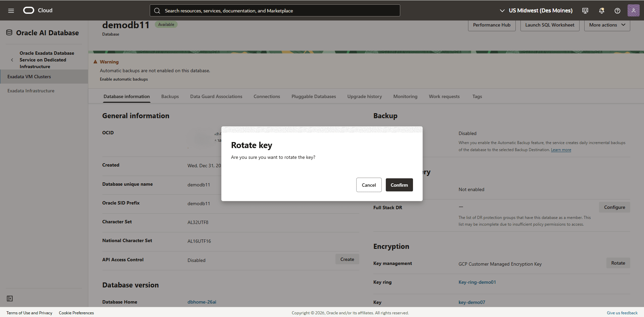Open the profile avatar menu

(x=633, y=10)
